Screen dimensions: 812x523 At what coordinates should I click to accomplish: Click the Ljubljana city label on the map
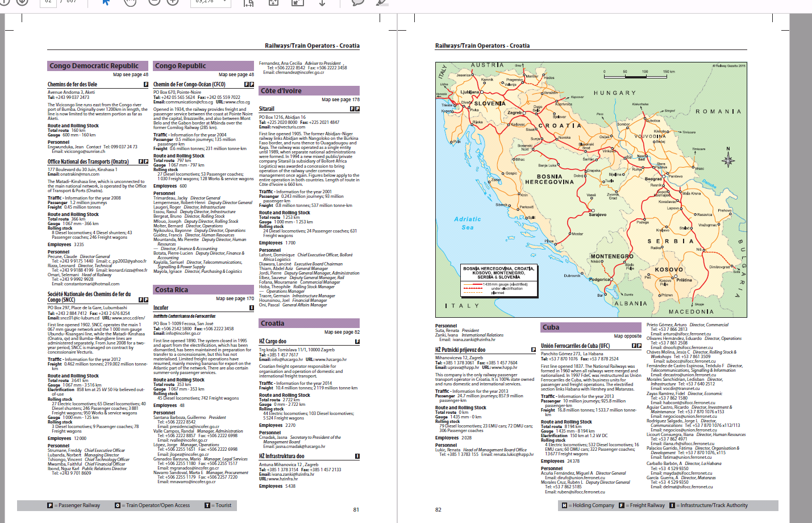(470, 92)
